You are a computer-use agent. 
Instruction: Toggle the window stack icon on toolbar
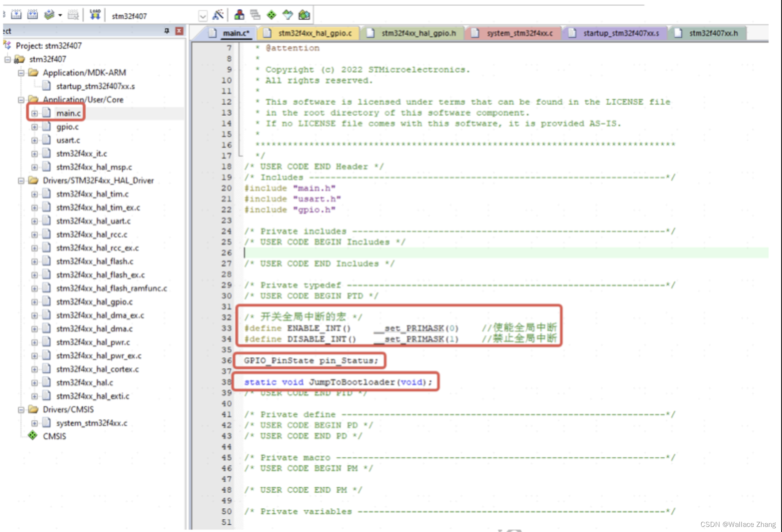click(255, 15)
